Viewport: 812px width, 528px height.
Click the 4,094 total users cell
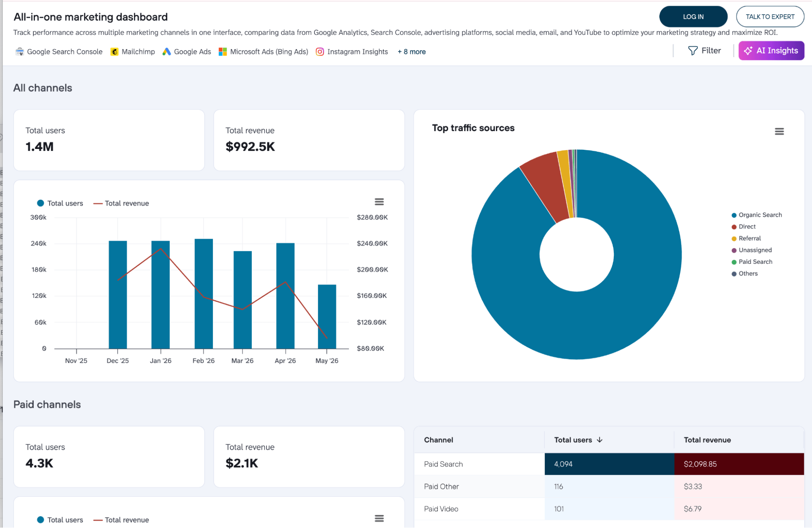click(609, 464)
